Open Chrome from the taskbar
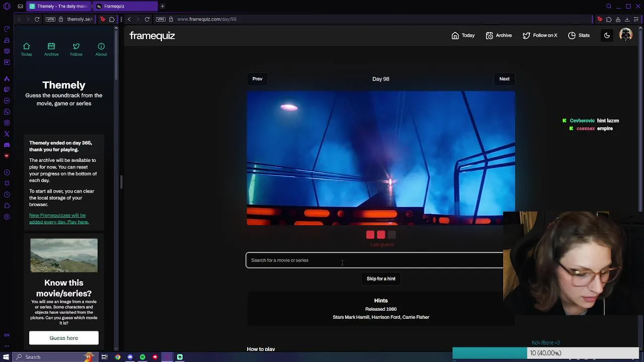 118,357
